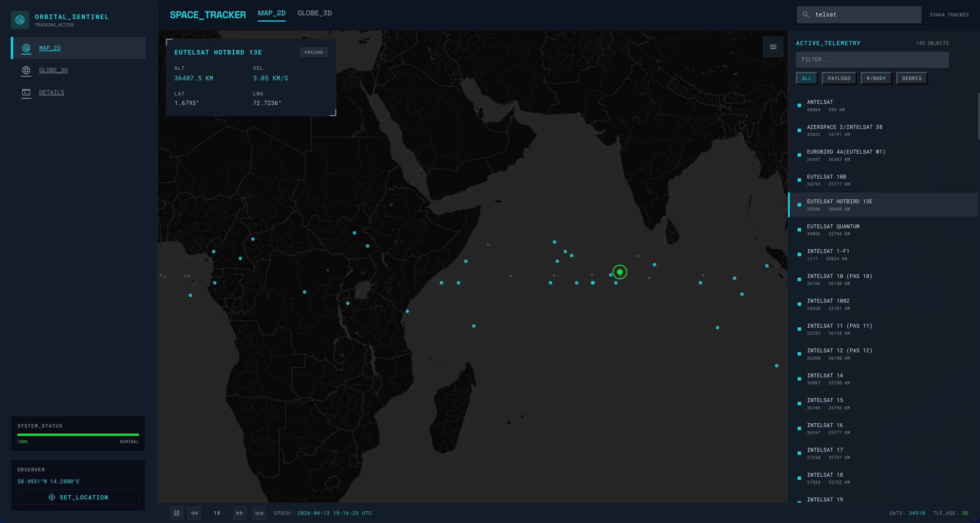This screenshot has width=980, height=523.
Task: Pause the simulation playback
Action: pyautogui.click(x=176, y=513)
